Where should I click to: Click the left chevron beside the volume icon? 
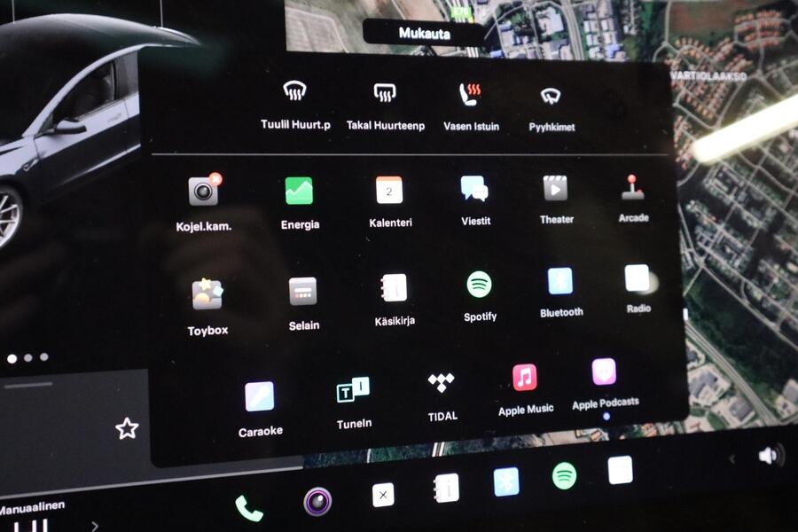click(x=731, y=458)
